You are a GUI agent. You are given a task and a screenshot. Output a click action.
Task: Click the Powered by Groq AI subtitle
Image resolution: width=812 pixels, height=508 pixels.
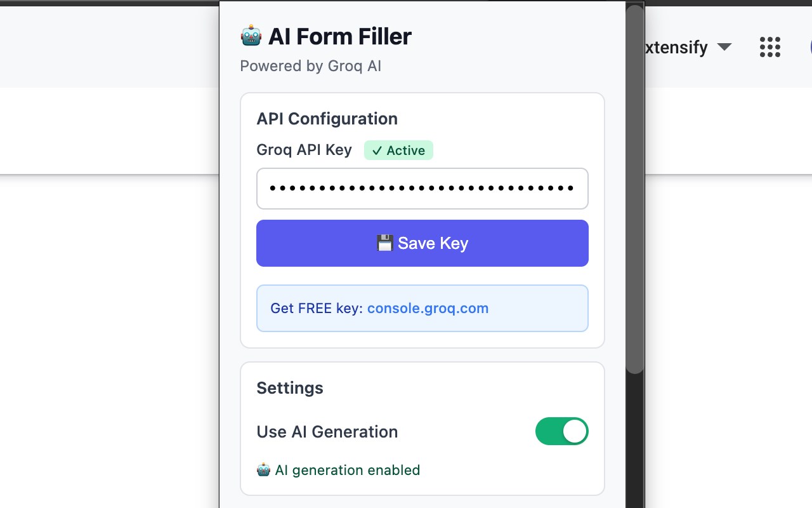[x=310, y=66]
